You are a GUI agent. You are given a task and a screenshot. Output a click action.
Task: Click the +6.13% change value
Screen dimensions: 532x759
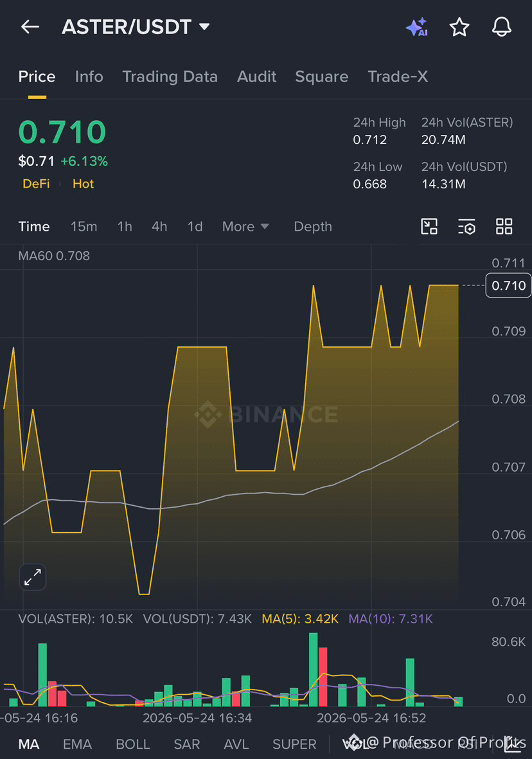(84, 161)
